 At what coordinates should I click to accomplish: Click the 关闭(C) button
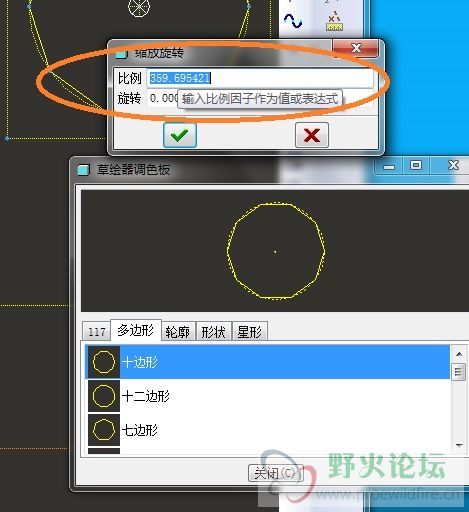tap(276, 473)
